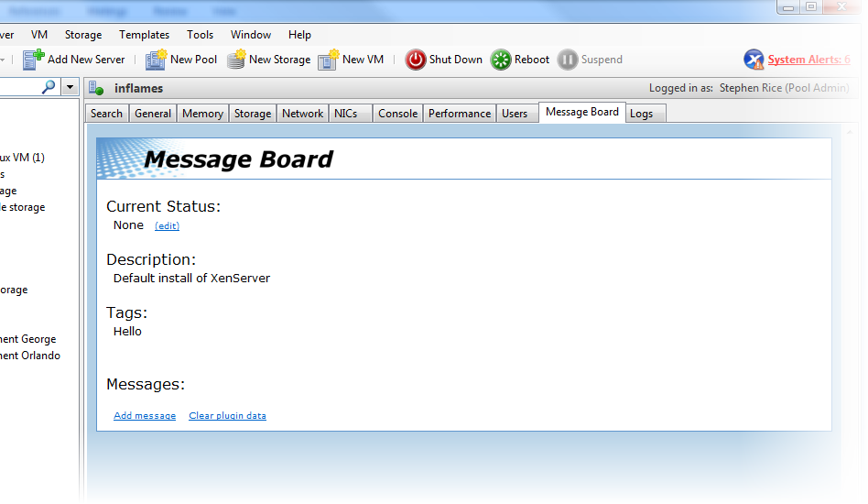
Task: Switch to the Network tab
Action: [x=302, y=113]
